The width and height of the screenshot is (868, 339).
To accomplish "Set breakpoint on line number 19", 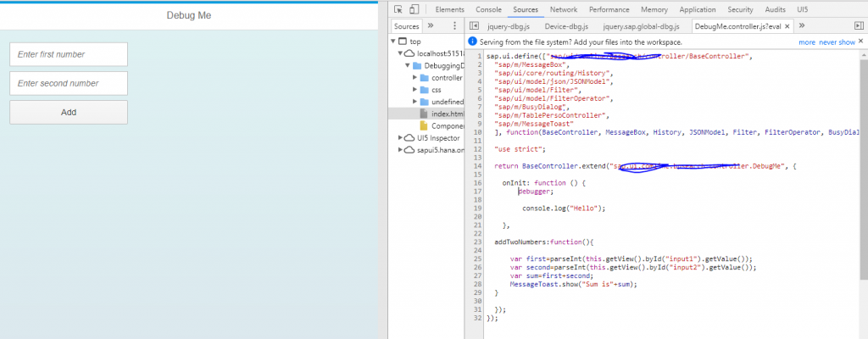I will [478, 208].
